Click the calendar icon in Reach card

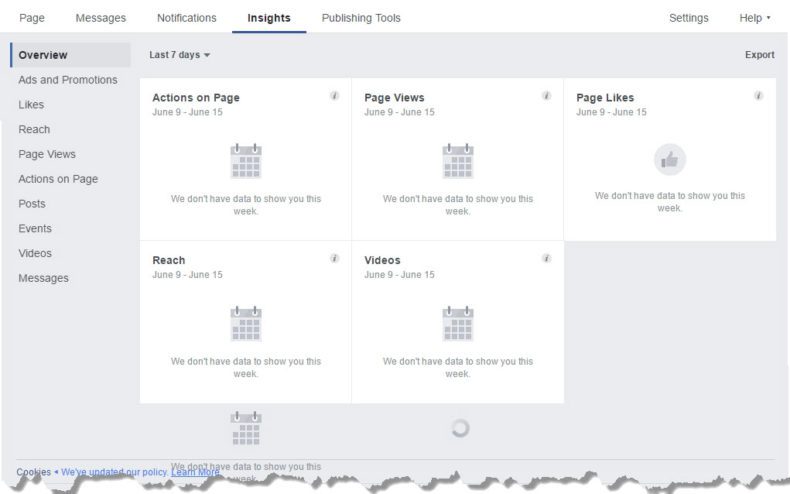[x=246, y=324]
